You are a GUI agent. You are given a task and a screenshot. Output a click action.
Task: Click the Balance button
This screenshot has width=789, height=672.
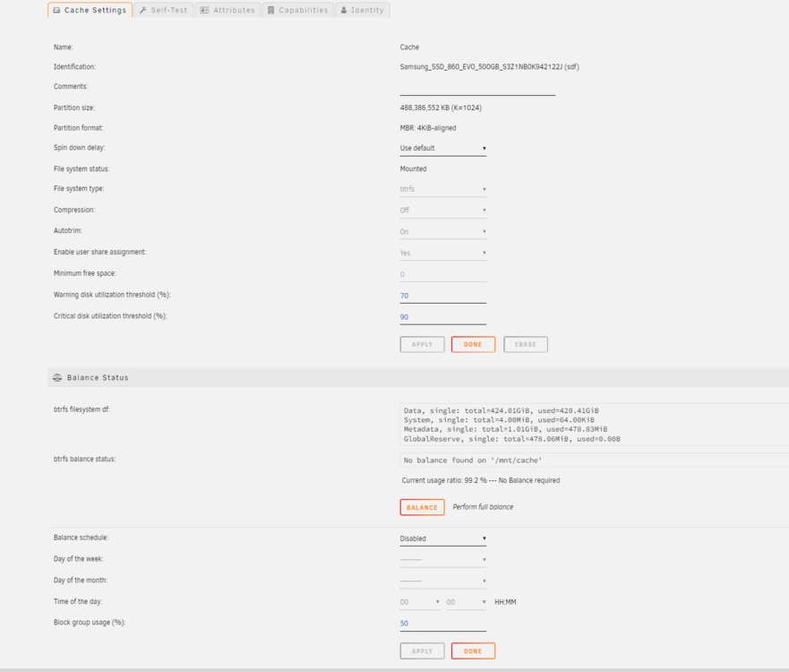pyautogui.click(x=422, y=507)
